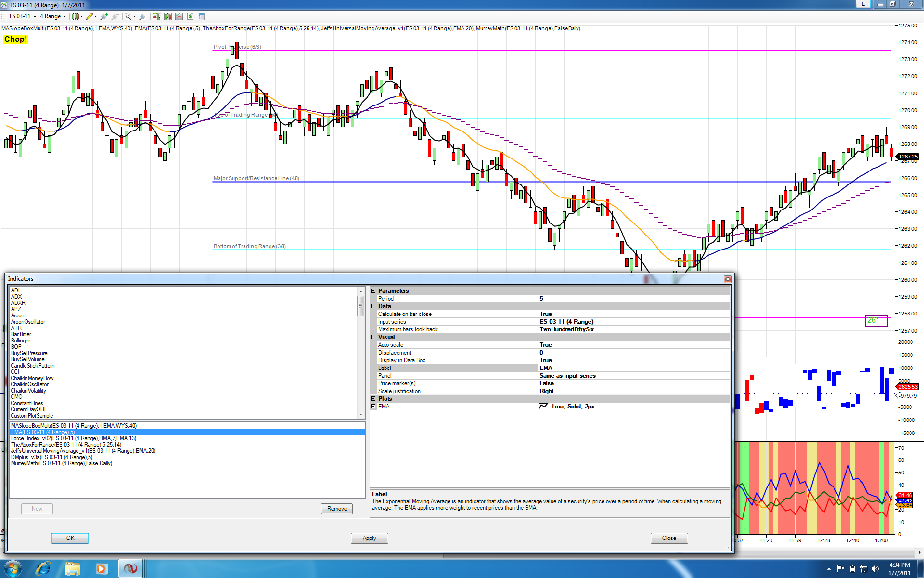
Task: Select MASlopeBoxMulti in applied indicators list
Action: (187, 426)
